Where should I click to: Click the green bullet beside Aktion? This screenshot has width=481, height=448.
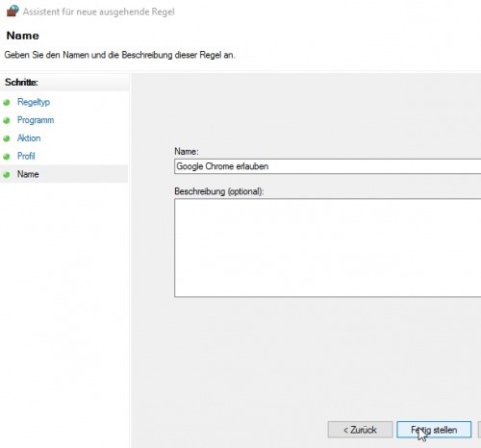[7, 138]
